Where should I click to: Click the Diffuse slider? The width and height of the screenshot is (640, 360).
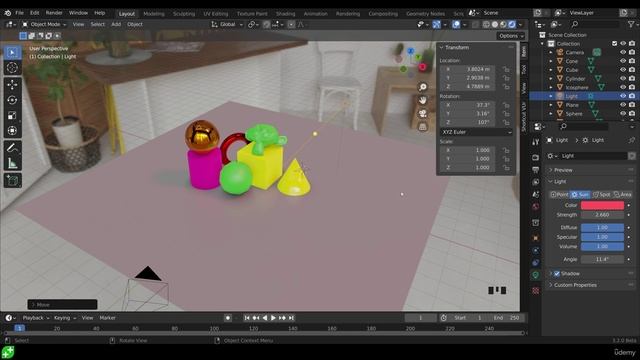click(x=602, y=227)
